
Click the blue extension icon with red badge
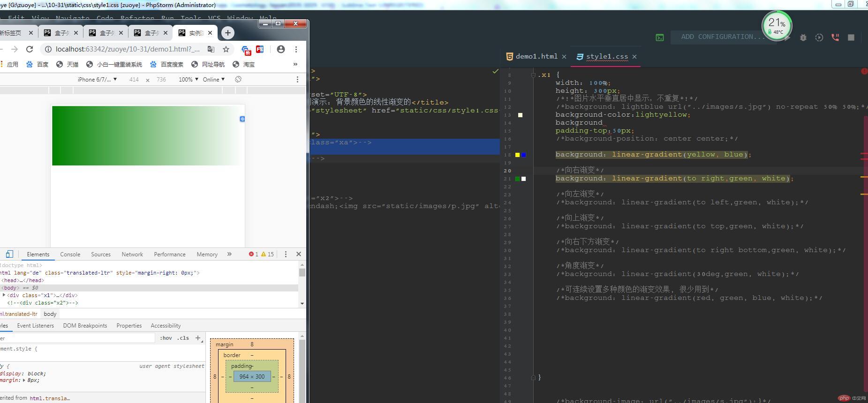[246, 50]
